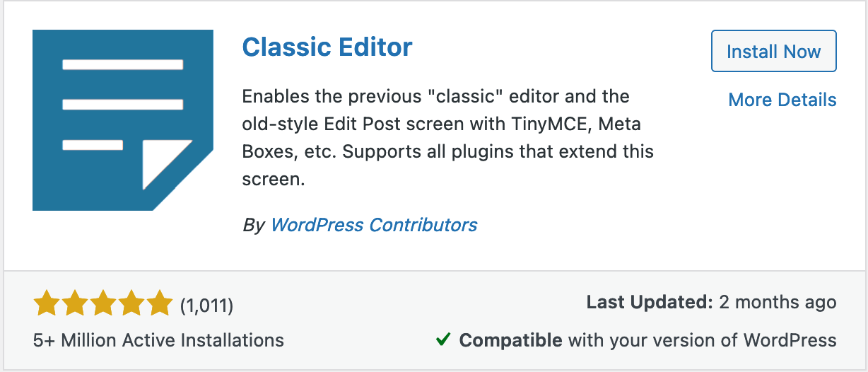Click the Compatible with your version text
Viewport: 868px width, 372px height.
(647, 340)
